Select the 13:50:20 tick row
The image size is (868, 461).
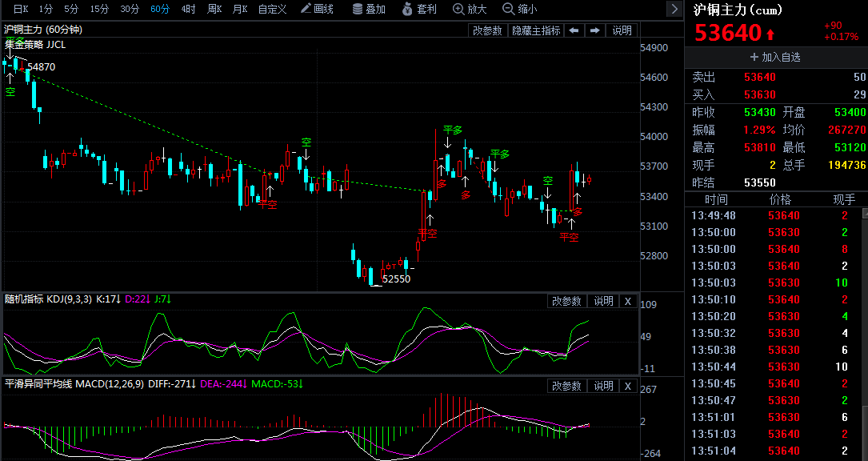(x=773, y=316)
